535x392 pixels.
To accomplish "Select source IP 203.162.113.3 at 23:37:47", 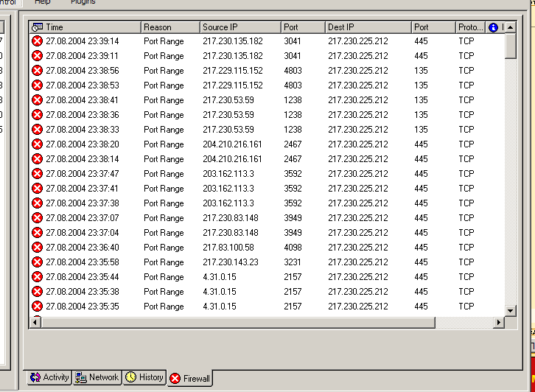I will [x=228, y=174].
